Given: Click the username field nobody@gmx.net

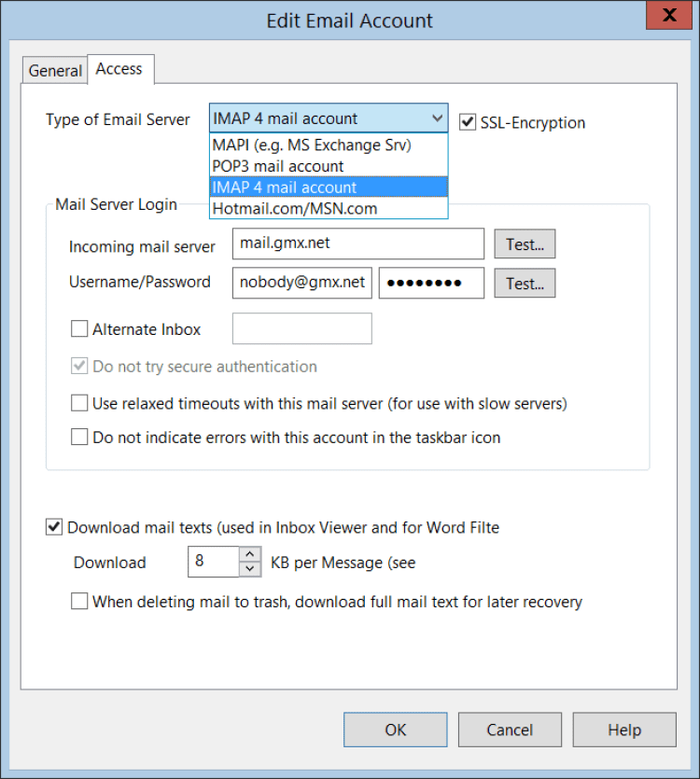Looking at the screenshot, I should coord(301,283).
